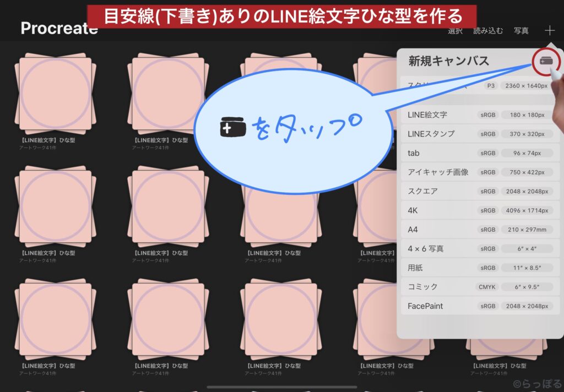
Task: Tap the sRGB badge in A4 row
Action: (488, 230)
